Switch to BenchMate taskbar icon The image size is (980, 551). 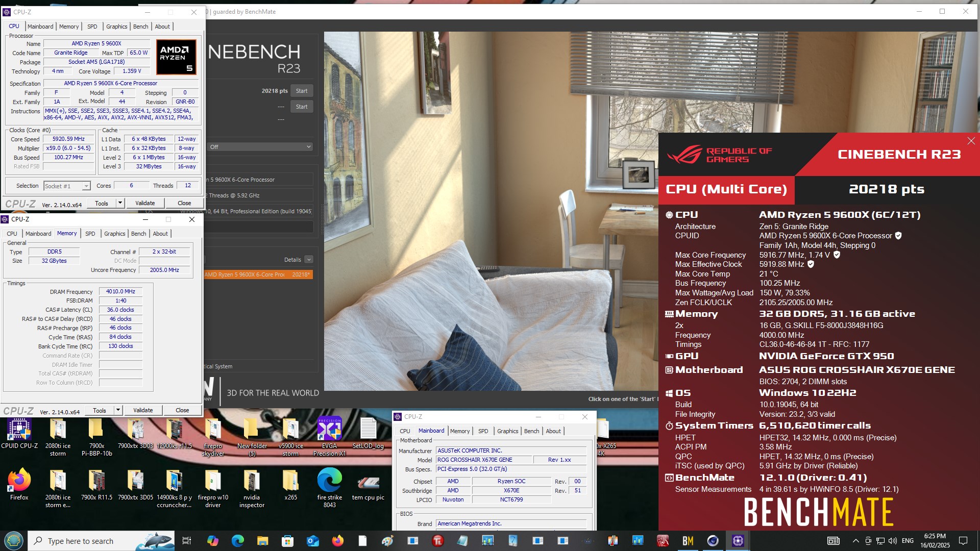[x=688, y=541]
